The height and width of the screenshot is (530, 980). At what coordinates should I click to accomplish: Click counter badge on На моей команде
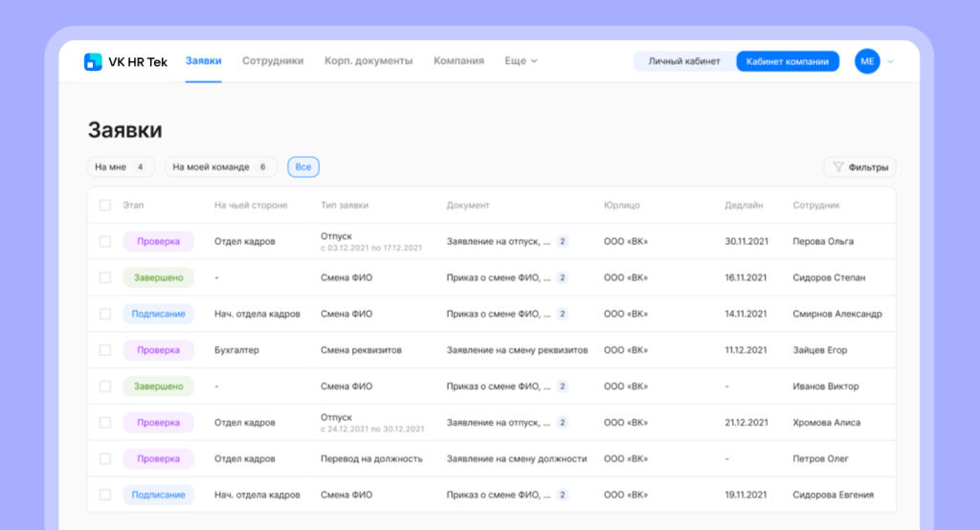pyautogui.click(x=262, y=167)
